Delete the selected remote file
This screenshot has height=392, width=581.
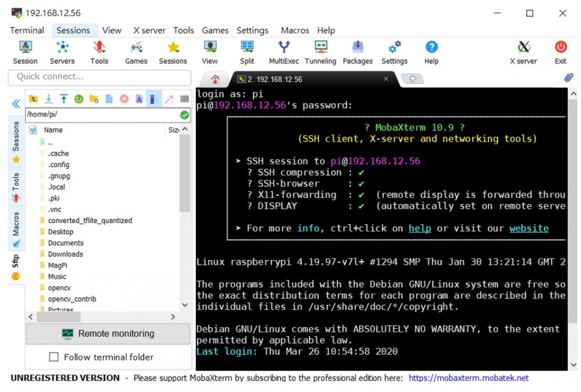point(124,99)
